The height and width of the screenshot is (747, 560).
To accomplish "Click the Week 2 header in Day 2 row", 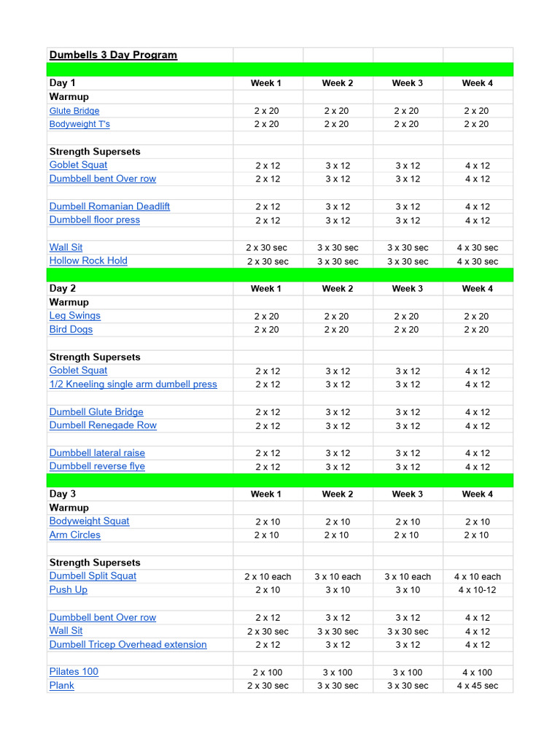I will pos(337,288).
